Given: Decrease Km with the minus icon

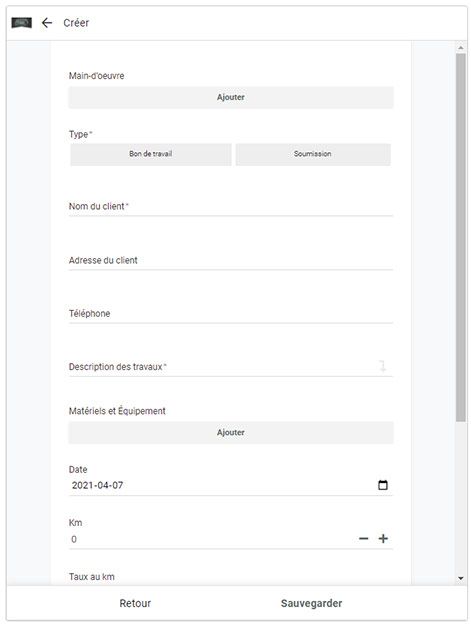Looking at the screenshot, I should pos(363,539).
